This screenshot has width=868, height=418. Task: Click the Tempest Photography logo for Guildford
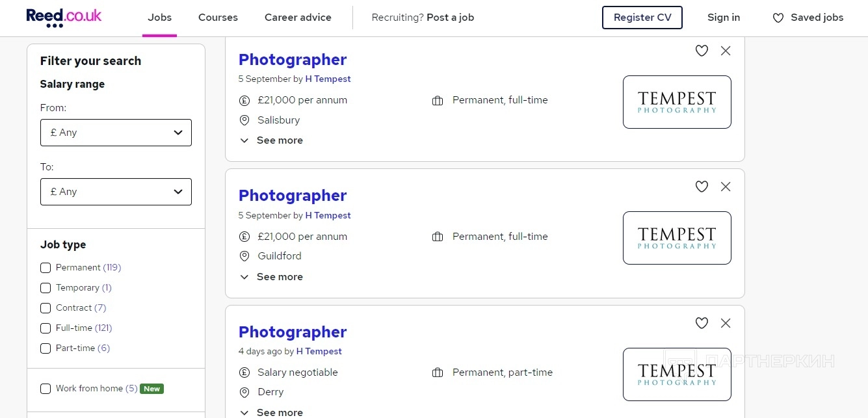[677, 238]
